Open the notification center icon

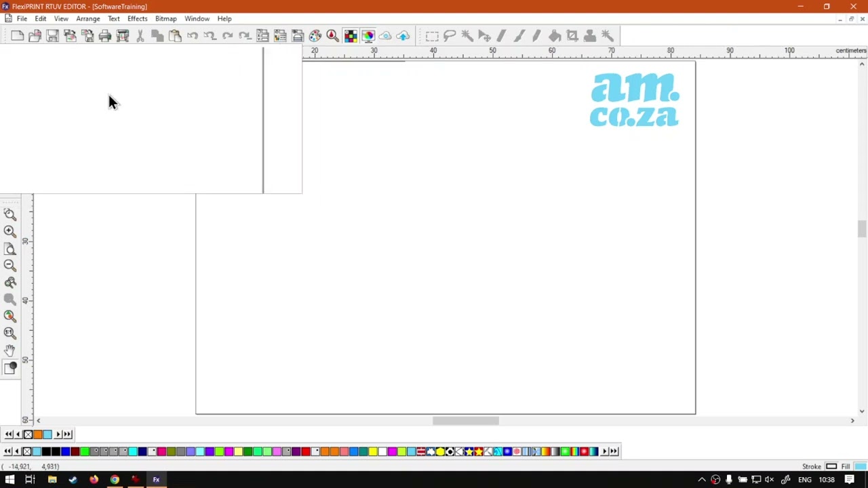(850, 480)
